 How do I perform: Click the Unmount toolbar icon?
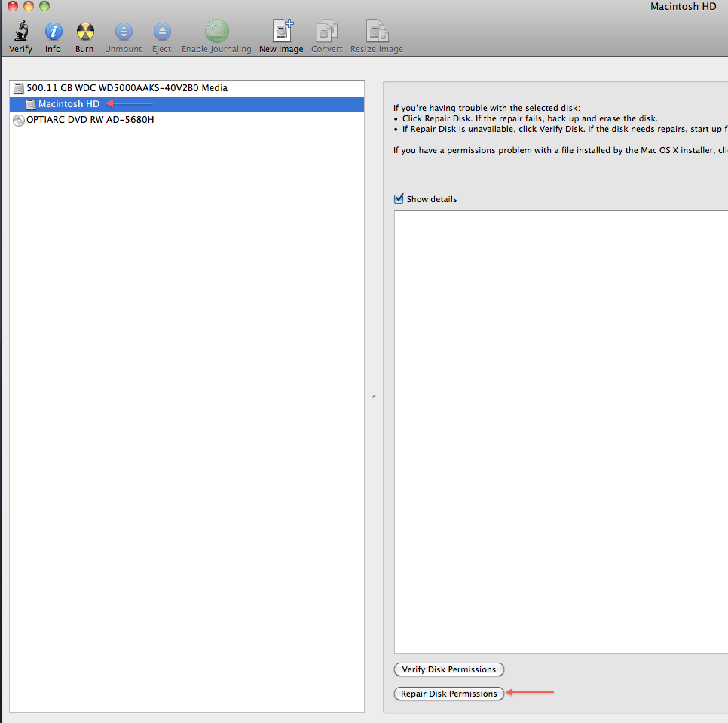(x=124, y=32)
